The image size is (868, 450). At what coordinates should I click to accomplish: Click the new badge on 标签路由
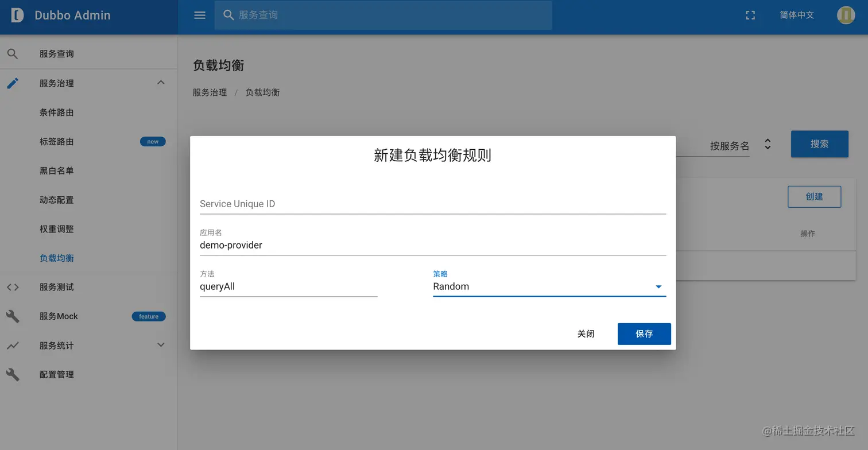(x=153, y=142)
